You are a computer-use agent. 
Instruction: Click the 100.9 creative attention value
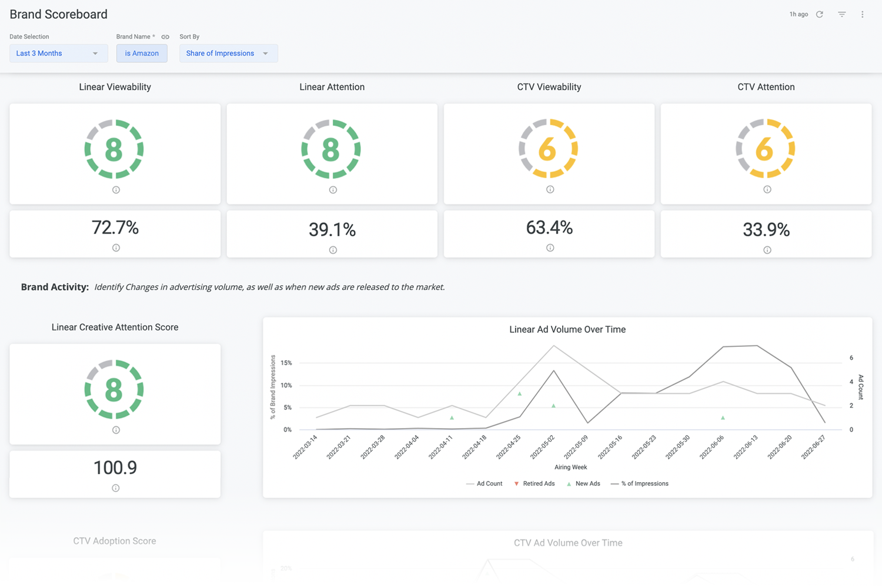tap(115, 467)
